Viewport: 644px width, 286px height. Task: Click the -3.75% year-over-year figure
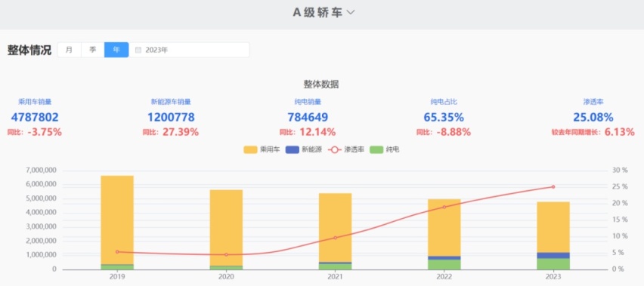tap(45, 132)
